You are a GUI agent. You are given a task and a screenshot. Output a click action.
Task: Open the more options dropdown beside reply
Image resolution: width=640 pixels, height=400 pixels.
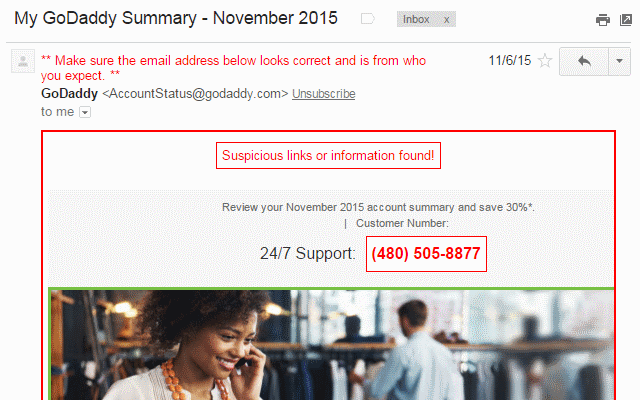(x=619, y=61)
